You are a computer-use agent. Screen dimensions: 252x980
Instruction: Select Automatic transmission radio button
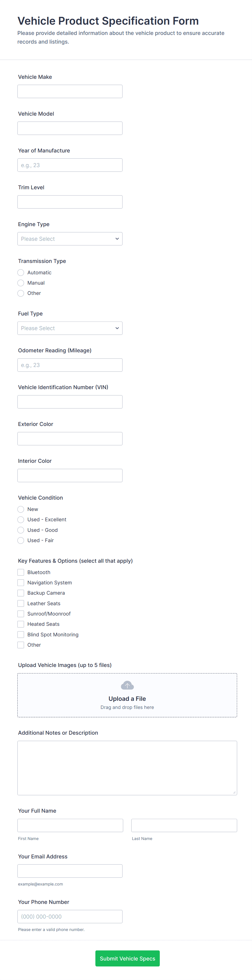21,272
